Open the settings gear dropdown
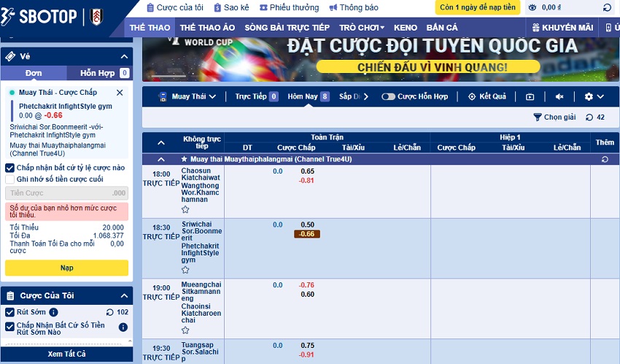Image resolution: width=620 pixels, height=364 pixels. (x=594, y=96)
